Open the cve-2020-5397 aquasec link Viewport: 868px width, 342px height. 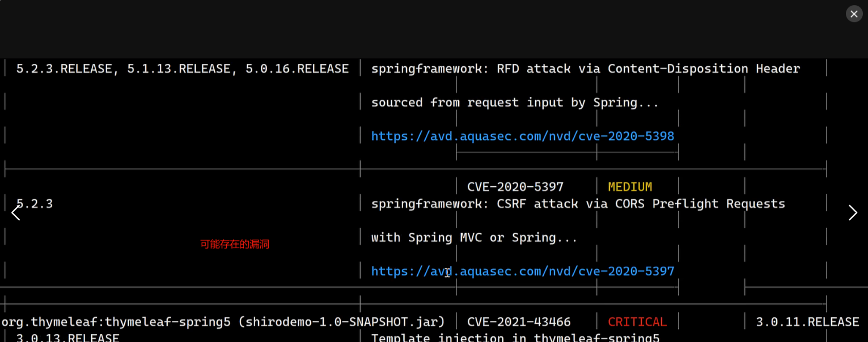click(523, 271)
